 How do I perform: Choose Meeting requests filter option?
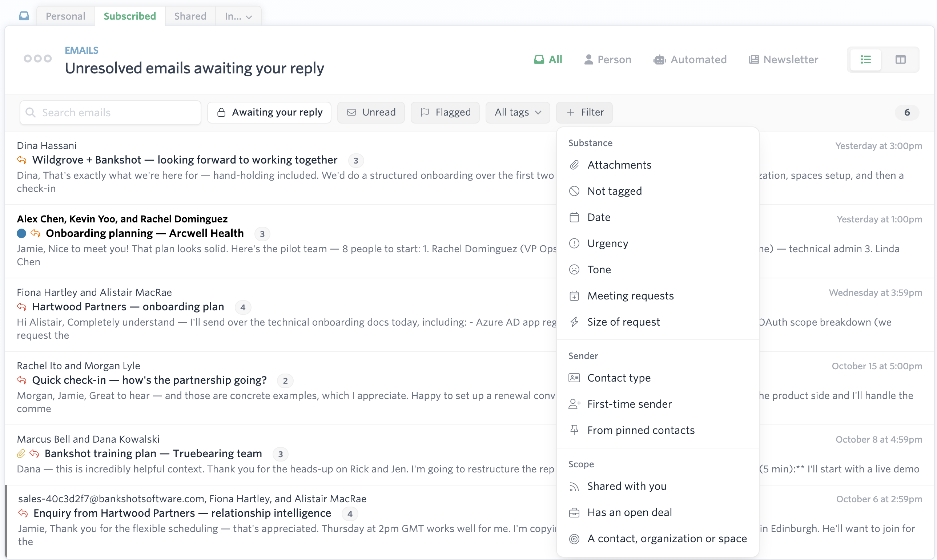coord(658,296)
